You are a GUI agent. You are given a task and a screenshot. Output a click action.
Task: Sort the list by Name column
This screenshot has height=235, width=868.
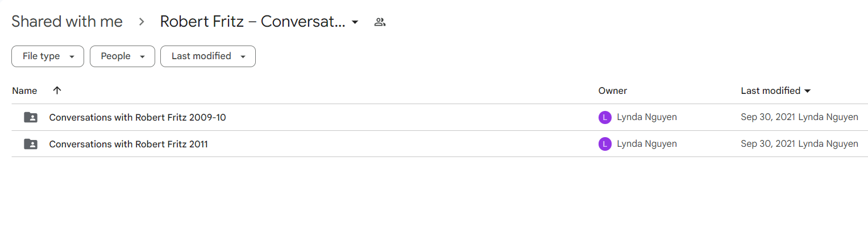24,90
